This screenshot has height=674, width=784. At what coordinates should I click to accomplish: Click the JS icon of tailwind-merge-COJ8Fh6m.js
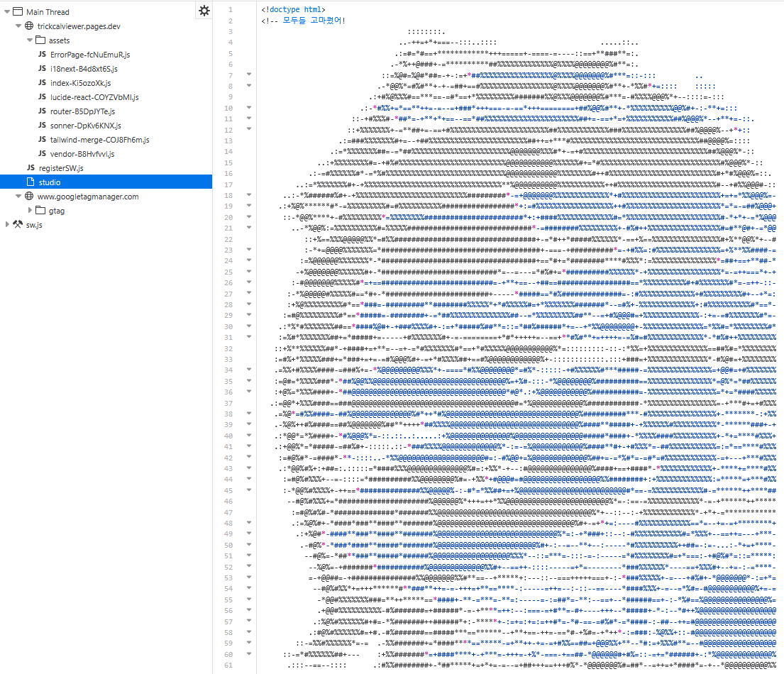(42, 140)
